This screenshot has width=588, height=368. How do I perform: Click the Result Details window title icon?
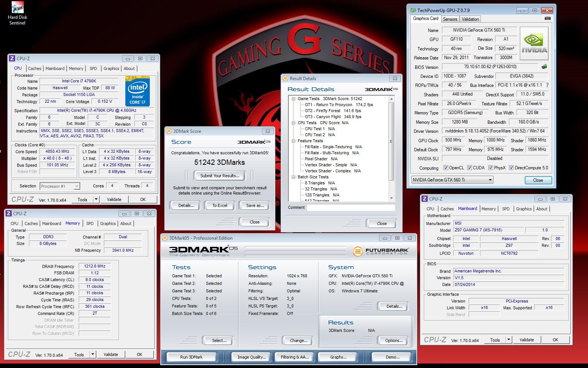(285, 78)
